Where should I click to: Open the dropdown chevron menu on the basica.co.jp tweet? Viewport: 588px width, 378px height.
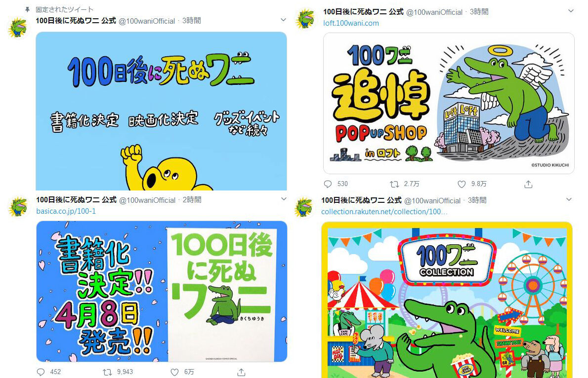tap(284, 199)
